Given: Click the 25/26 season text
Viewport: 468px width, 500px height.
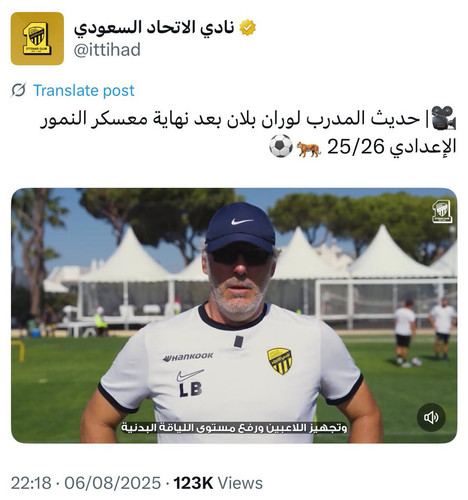Looking at the screenshot, I should coord(356,147).
